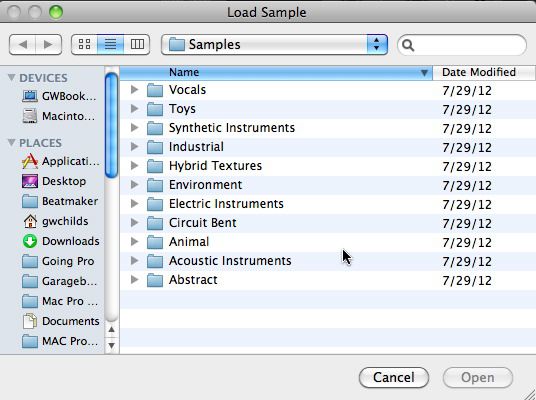The width and height of the screenshot is (536, 400).
Task: Select list view mode button
Action: click(110, 44)
